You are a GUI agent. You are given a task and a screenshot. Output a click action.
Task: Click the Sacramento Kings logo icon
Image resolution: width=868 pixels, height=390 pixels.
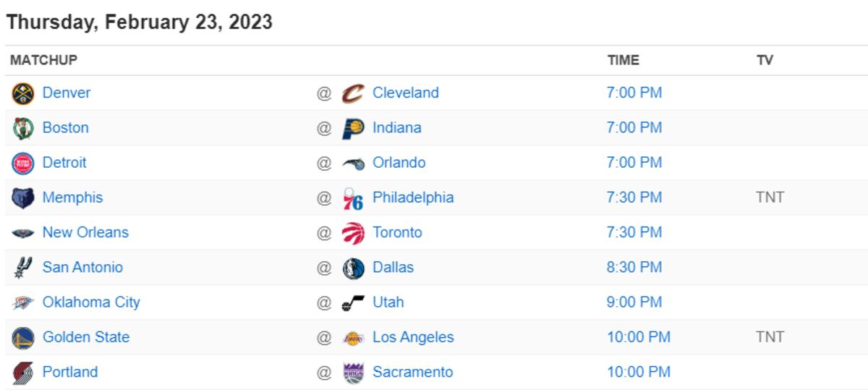coord(353,373)
